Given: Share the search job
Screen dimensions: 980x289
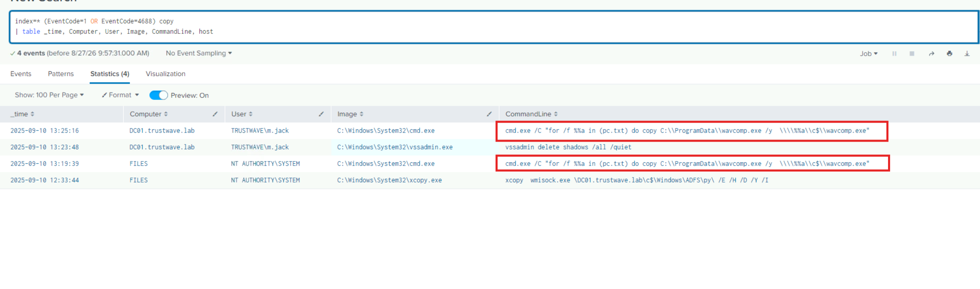Looking at the screenshot, I should pyautogui.click(x=931, y=54).
